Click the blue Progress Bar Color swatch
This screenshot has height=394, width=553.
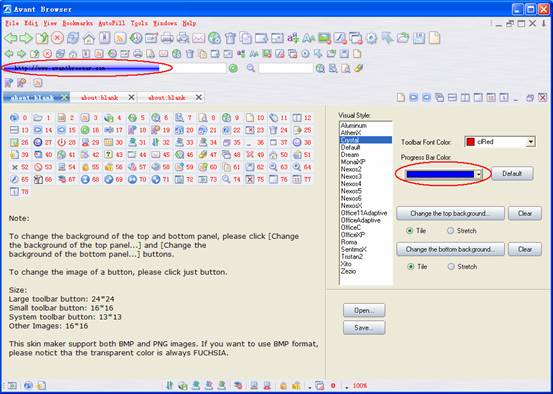pyautogui.click(x=440, y=174)
